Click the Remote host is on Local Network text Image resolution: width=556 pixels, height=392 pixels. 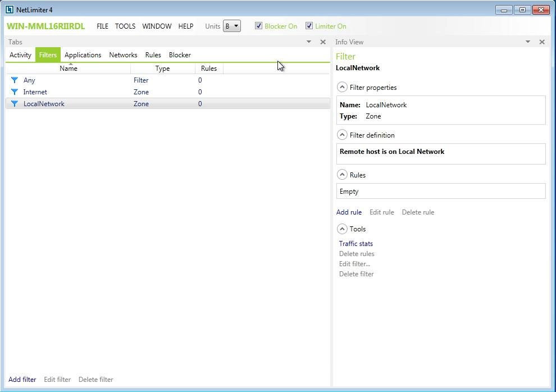392,151
